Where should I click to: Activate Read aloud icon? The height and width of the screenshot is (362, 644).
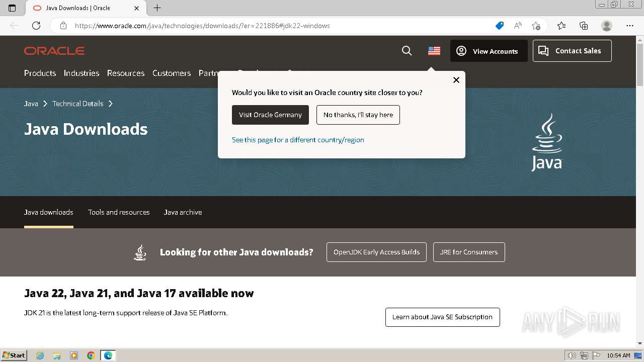[x=518, y=26]
